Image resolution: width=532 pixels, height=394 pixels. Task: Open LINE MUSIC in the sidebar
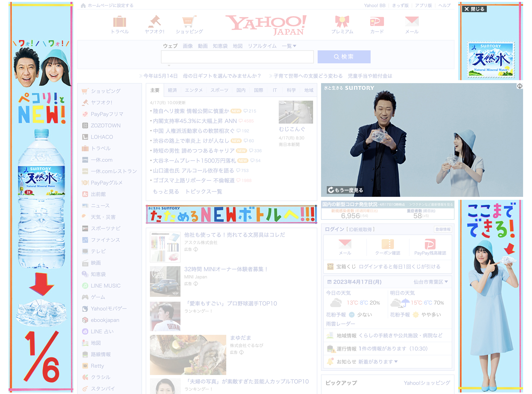(106, 286)
